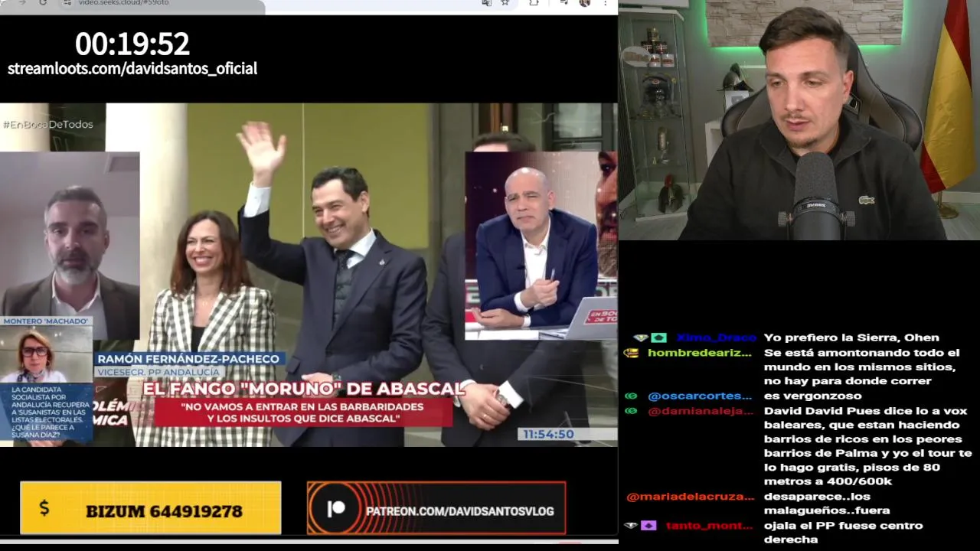Click the @oscarcortes... chat username
980x551 pixels.
[700, 396]
